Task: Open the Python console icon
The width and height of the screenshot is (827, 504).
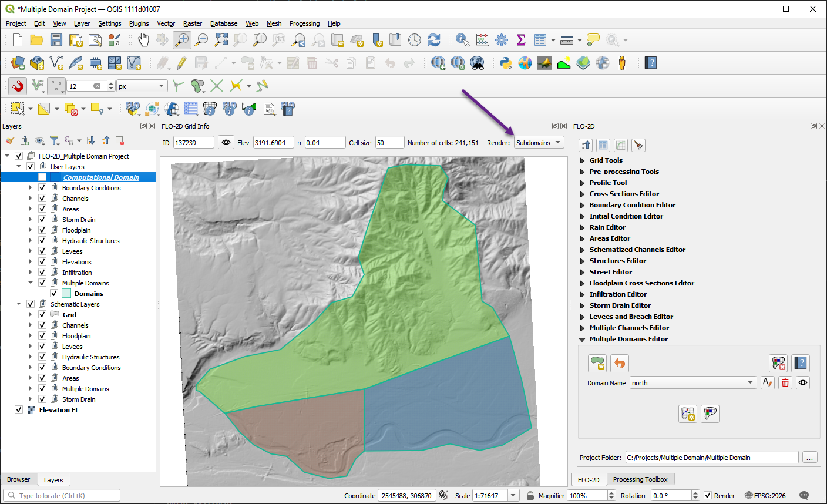Action: point(505,63)
